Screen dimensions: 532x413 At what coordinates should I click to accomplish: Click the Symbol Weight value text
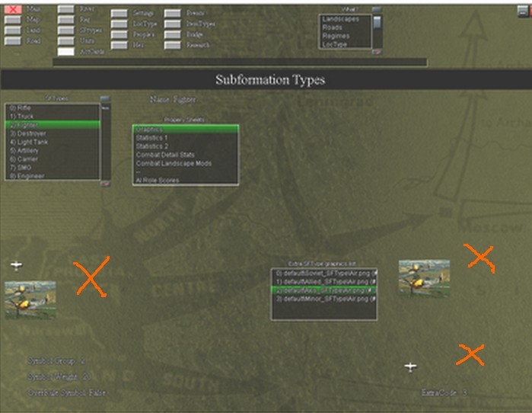coord(59,376)
